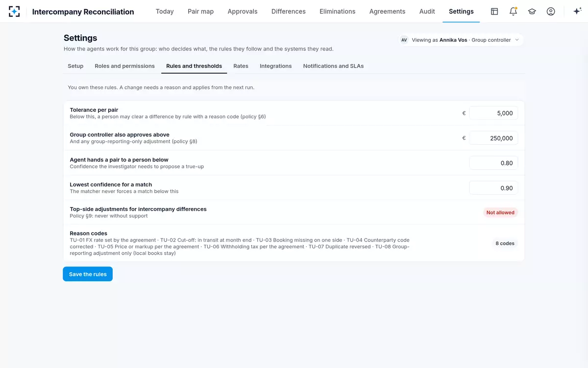The height and width of the screenshot is (368, 588).
Task: Click 'Policy §9: never without support' text
Action: (109, 216)
